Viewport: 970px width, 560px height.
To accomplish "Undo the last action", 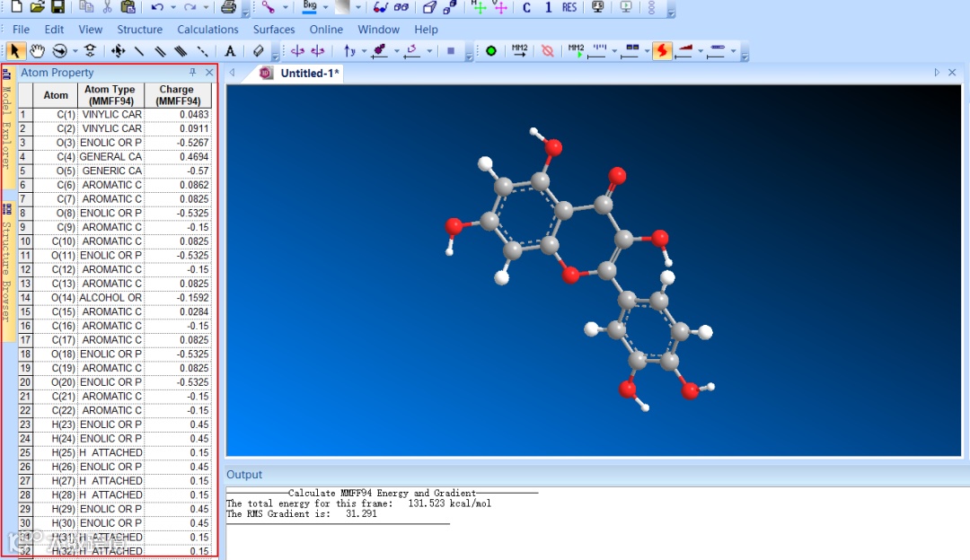I will [x=157, y=7].
